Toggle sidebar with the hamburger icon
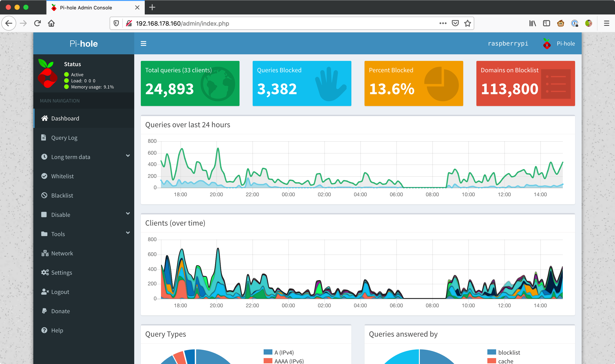The width and height of the screenshot is (615, 364). pos(143,44)
